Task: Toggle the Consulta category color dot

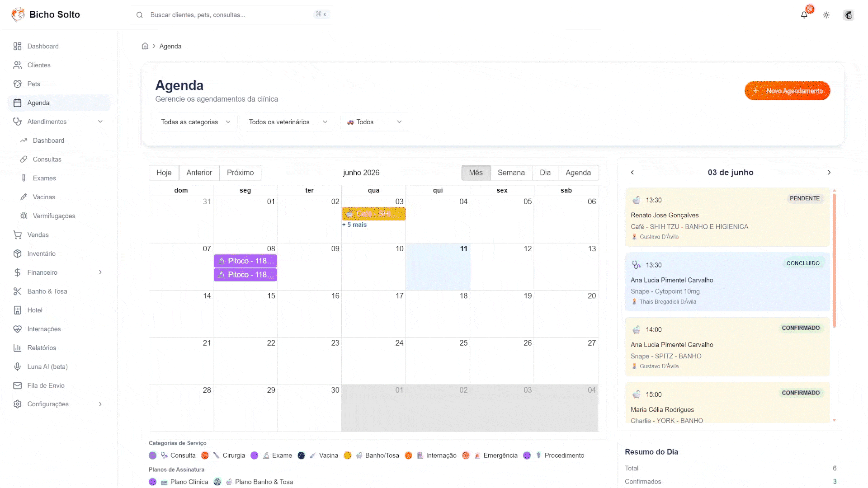Action: (x=153, y=455)
